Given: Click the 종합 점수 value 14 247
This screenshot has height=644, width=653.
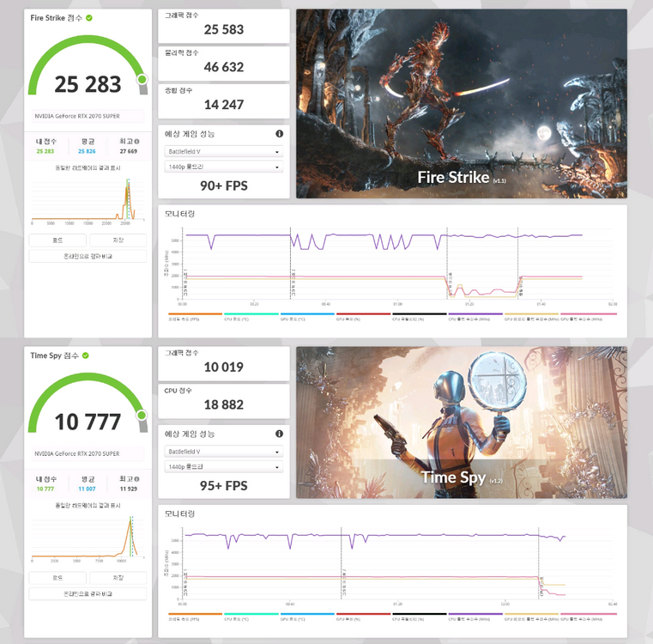Looking at the screenshot, I should point(224,105).
